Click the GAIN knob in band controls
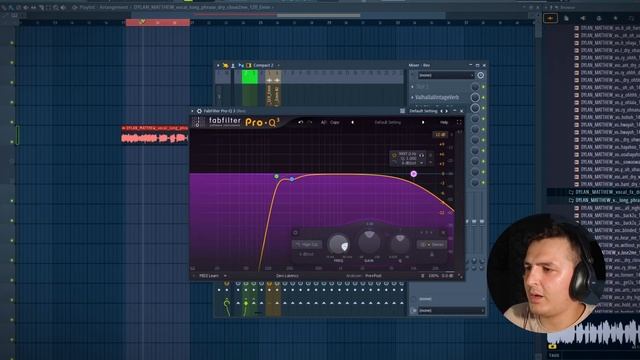Viewport: 640px width, 360px height. tap(369, 242)
